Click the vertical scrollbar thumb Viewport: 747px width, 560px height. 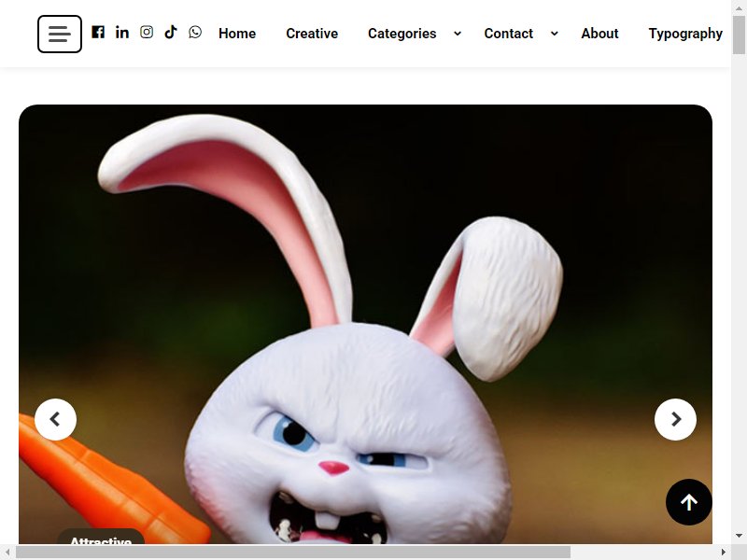739,35
